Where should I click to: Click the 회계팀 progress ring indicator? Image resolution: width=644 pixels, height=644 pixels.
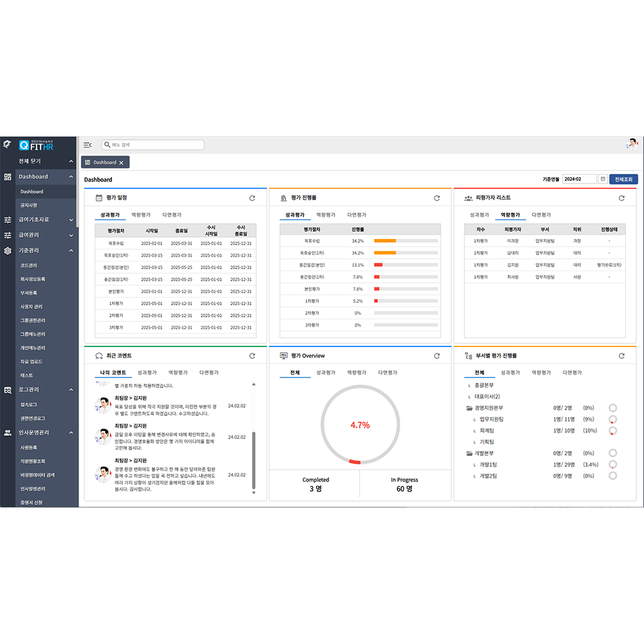point(612,430)
